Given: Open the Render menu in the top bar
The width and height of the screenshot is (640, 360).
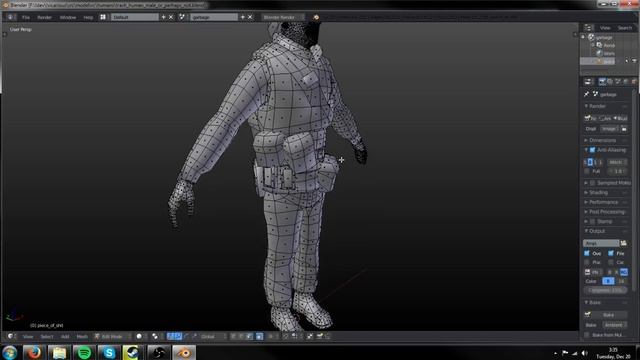Looking at the screenshot, I should pyautogui.click(x=44, y=17).
